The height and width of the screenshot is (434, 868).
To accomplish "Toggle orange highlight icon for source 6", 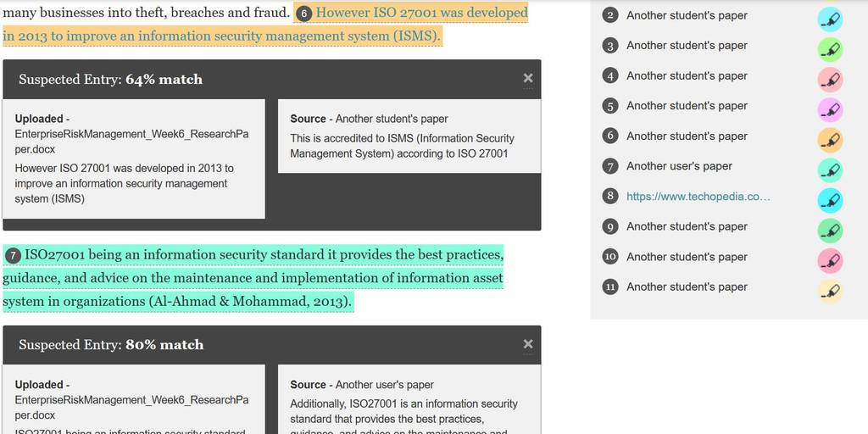I will tap(830, 140).
